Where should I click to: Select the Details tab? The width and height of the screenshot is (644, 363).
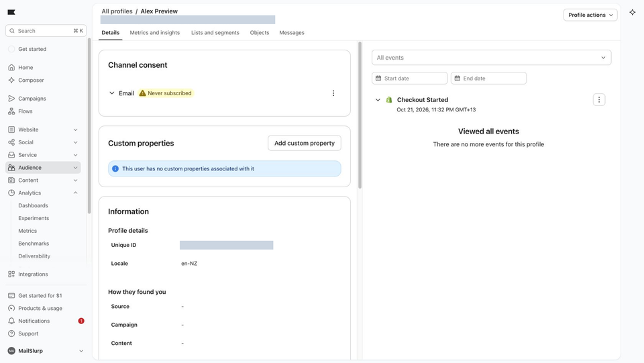coord(111,33)
